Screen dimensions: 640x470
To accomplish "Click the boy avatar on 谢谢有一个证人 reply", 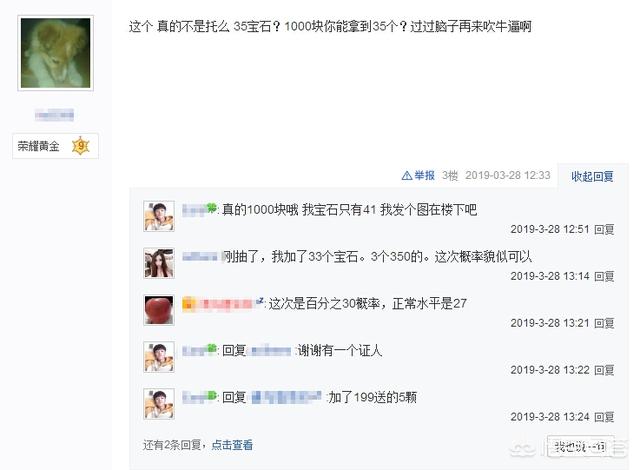I will (x=159, y=357).
